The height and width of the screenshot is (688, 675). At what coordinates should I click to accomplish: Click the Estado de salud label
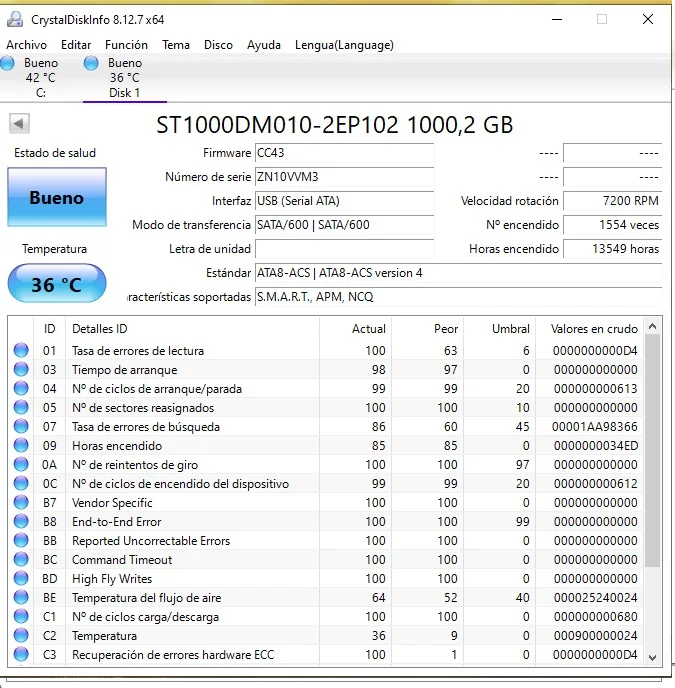pos(55,153)
